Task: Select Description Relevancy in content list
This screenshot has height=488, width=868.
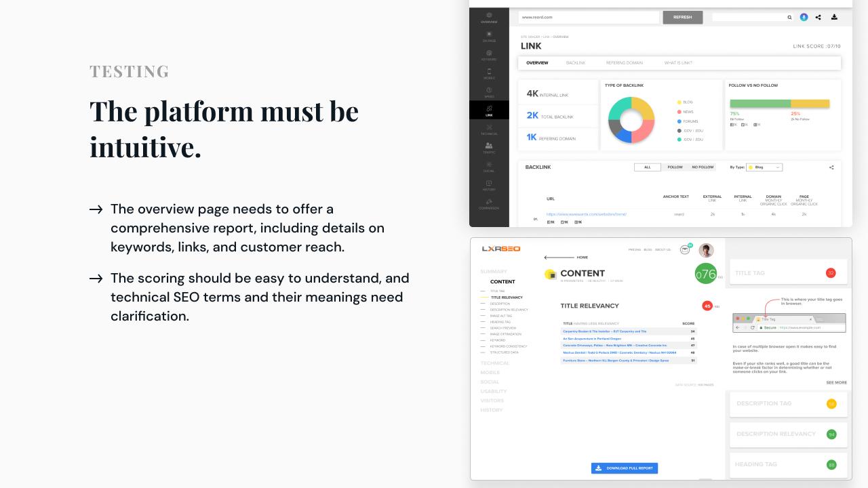Action: (509, 310)
